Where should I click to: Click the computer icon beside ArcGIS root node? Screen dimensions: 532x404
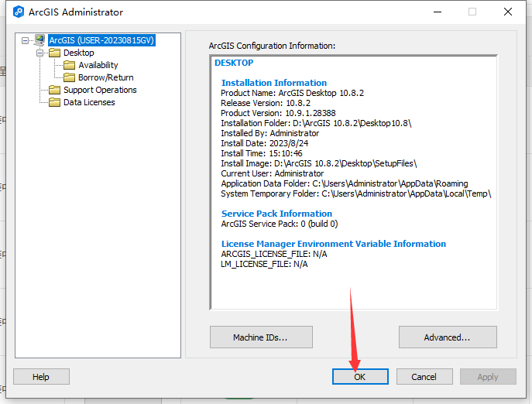[39, 40]
